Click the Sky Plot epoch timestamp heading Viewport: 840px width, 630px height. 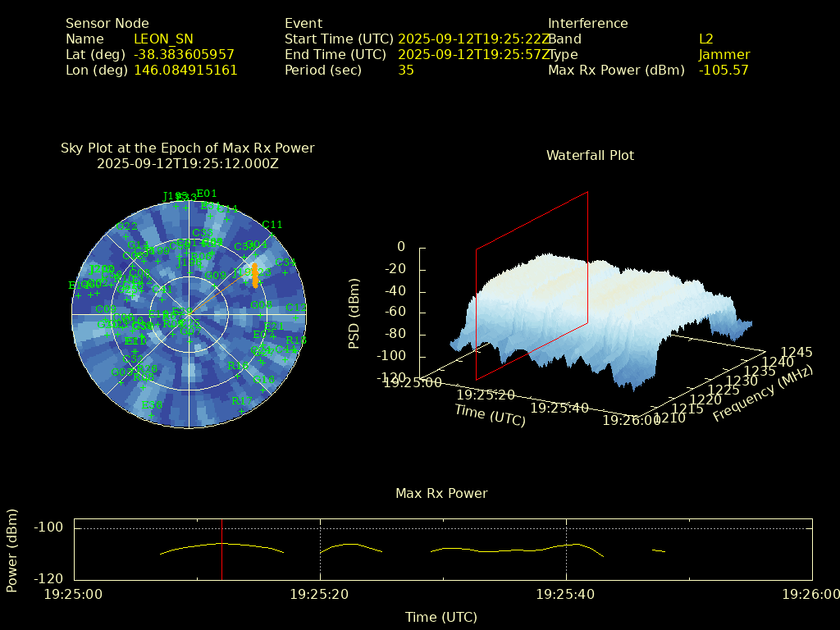pyautogui.click(x=187, y=163)
